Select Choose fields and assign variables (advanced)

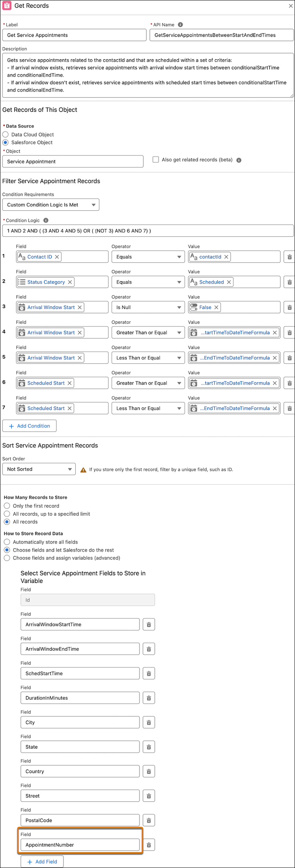7,558
